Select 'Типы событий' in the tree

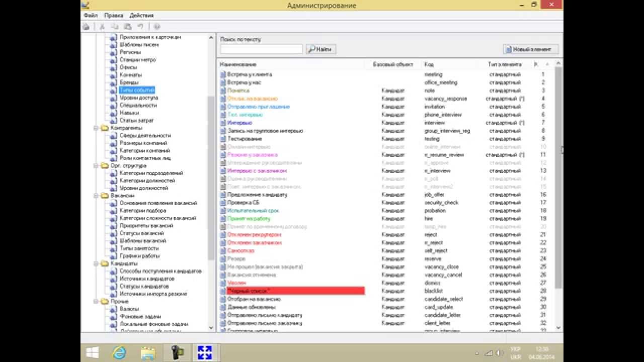[137, 90]
